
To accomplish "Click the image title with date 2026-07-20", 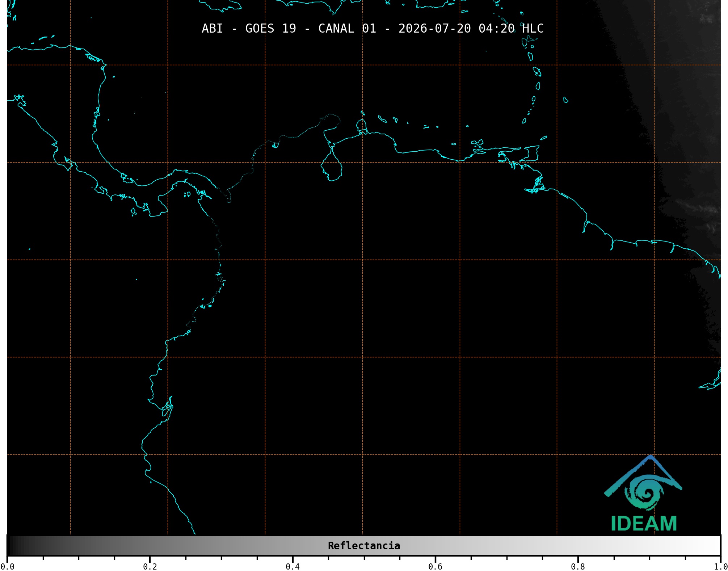I will pos(373,29).
